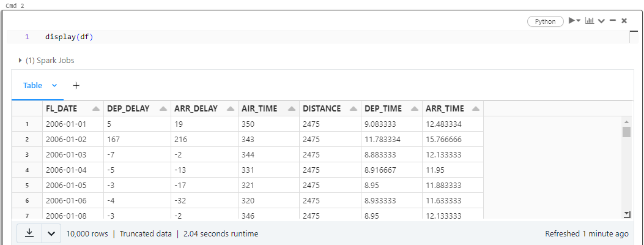This screenshot has width=644, height=245.
Task: Minimize the cell with the dash icon
Action: click(x=613, y=21)
